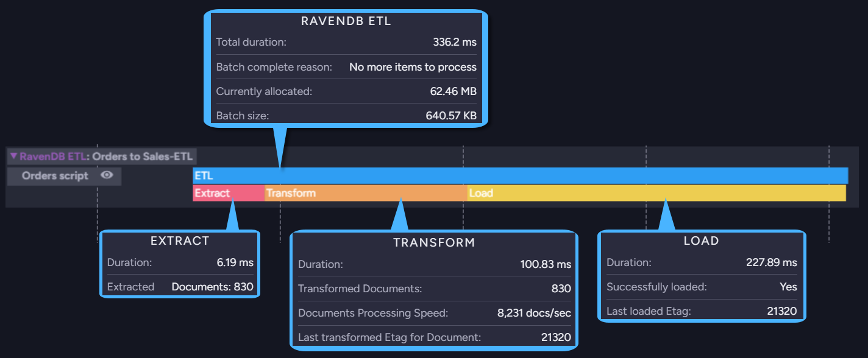Screen dimensions: 868x358
Task: Collapse the RavenDB ETL tree arrow
Action: pyautogui.click(x=13, y=156)
